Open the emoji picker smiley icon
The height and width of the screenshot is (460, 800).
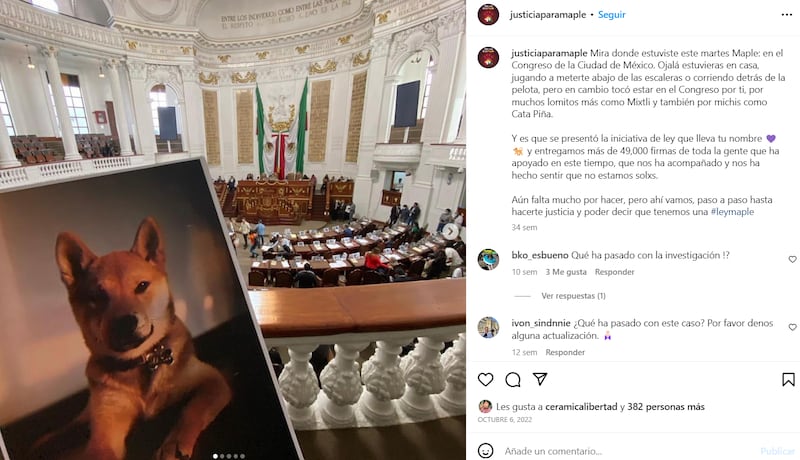485,451
